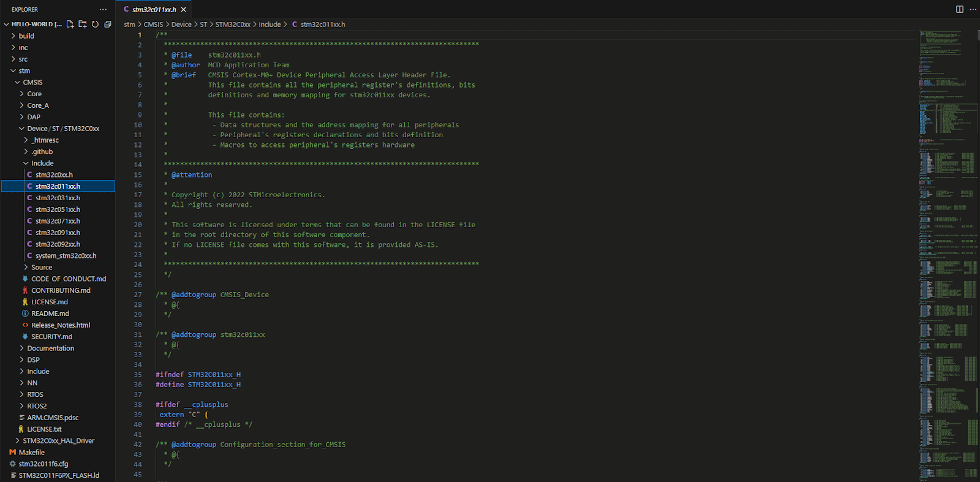
Task: Expand the build folder
Action: (26, 36)
